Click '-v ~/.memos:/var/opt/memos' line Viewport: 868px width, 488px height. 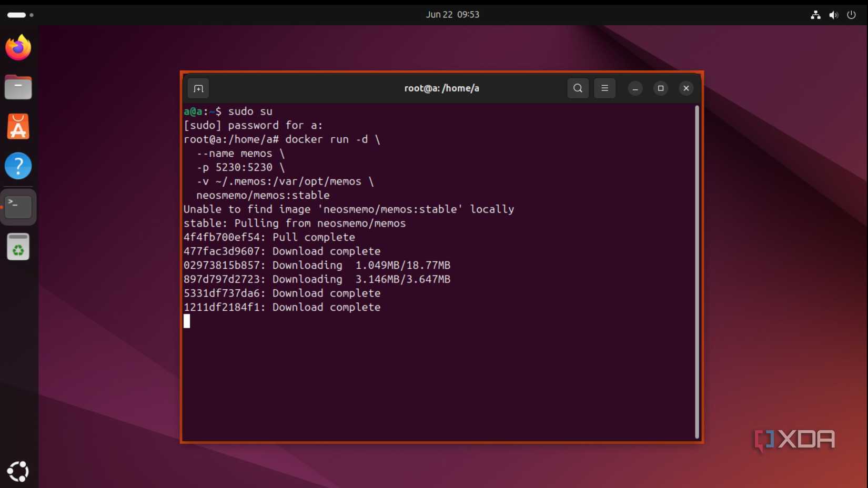click(x=285, y=181)
